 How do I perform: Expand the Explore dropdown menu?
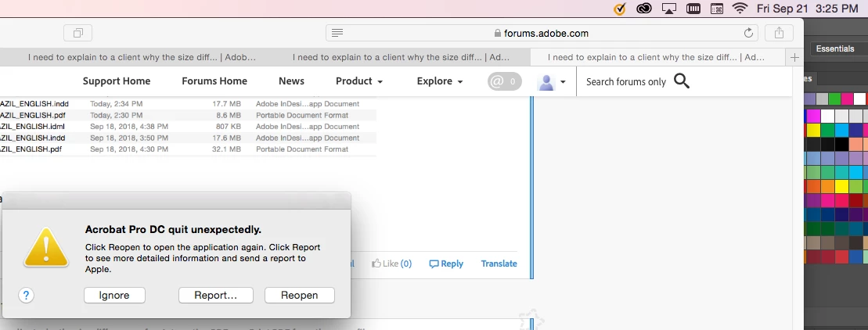[x=440, y=81]
